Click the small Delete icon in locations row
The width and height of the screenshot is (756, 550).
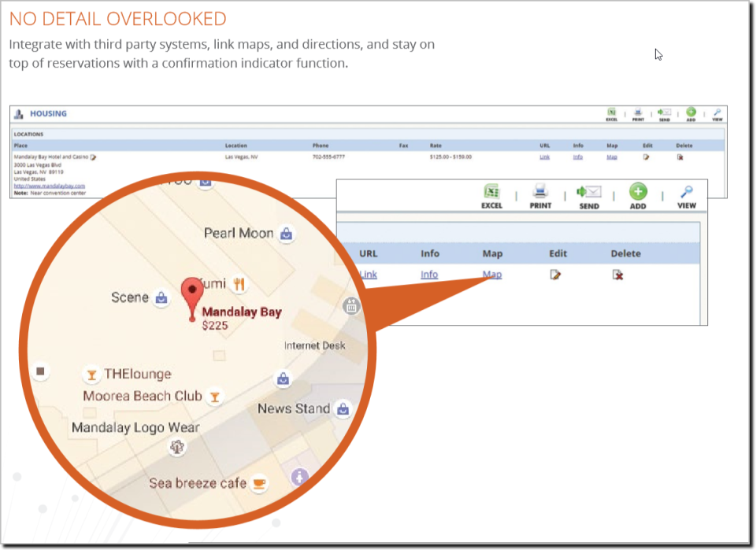[x=680, y=157]
